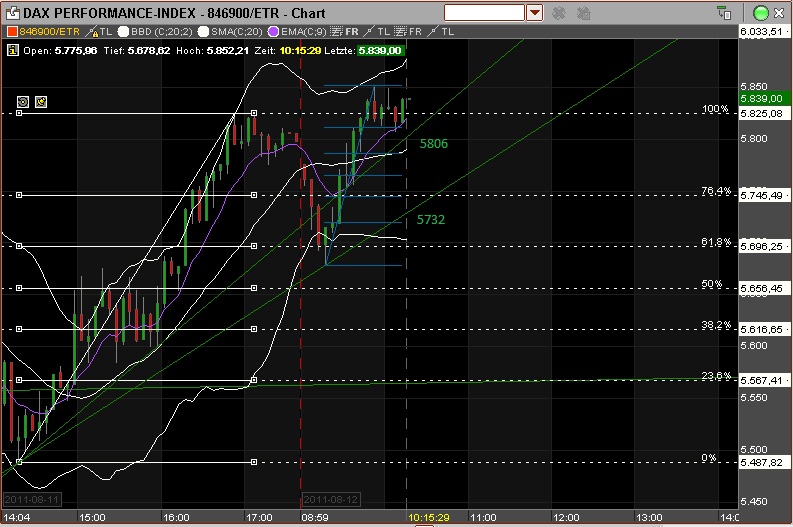Click the round yellow target icon on chart

[23, 102]
